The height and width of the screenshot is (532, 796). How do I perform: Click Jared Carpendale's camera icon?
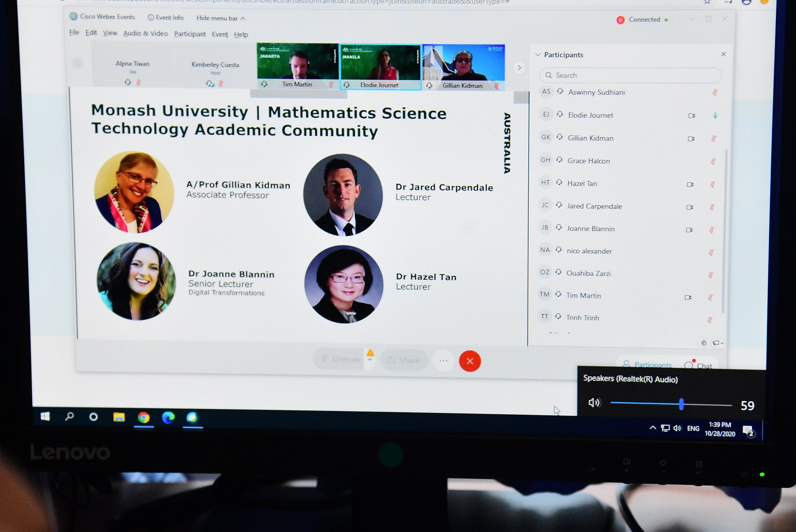point(690,207)
